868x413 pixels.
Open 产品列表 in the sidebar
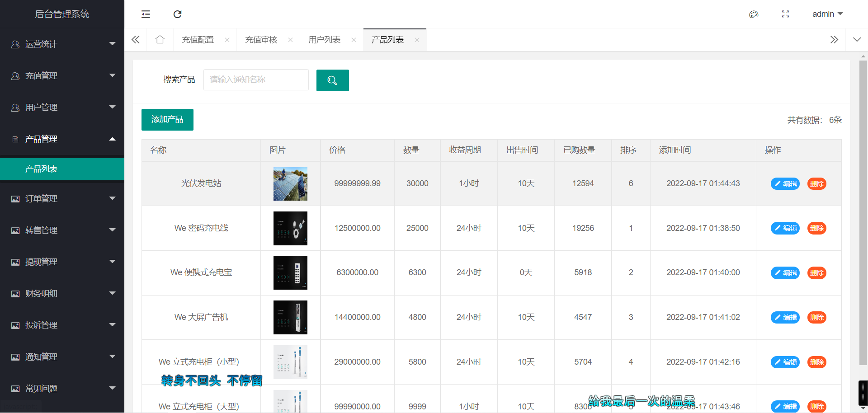tap(62, 169)
